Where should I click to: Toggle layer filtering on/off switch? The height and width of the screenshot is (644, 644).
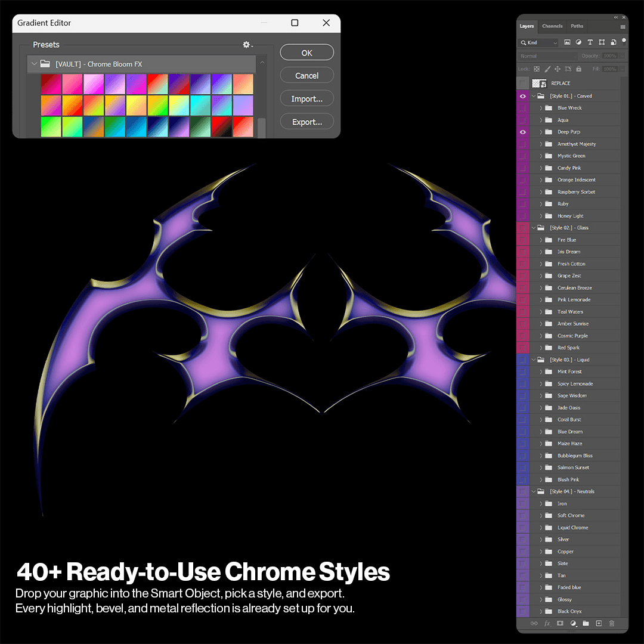[624, 41]
